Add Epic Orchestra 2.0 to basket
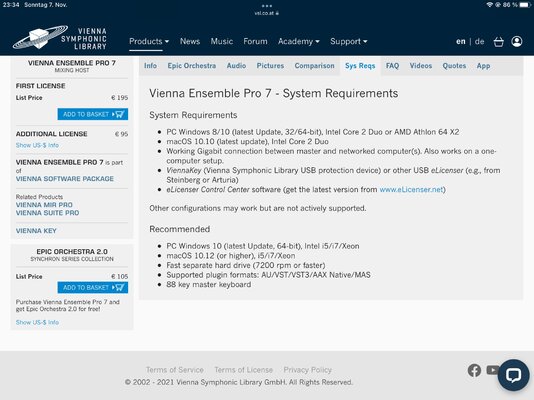 (x=93, y=287)
